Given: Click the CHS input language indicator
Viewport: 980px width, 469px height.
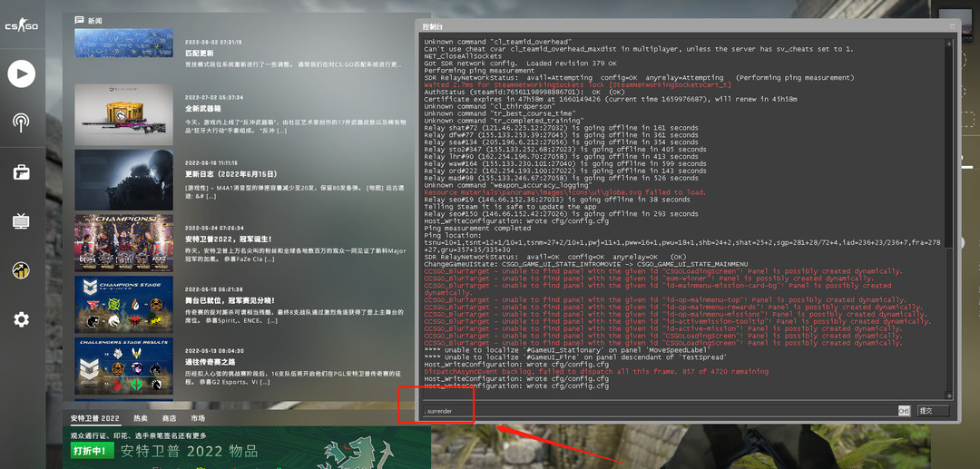Looking at the screenshot, I should point(904,411).
